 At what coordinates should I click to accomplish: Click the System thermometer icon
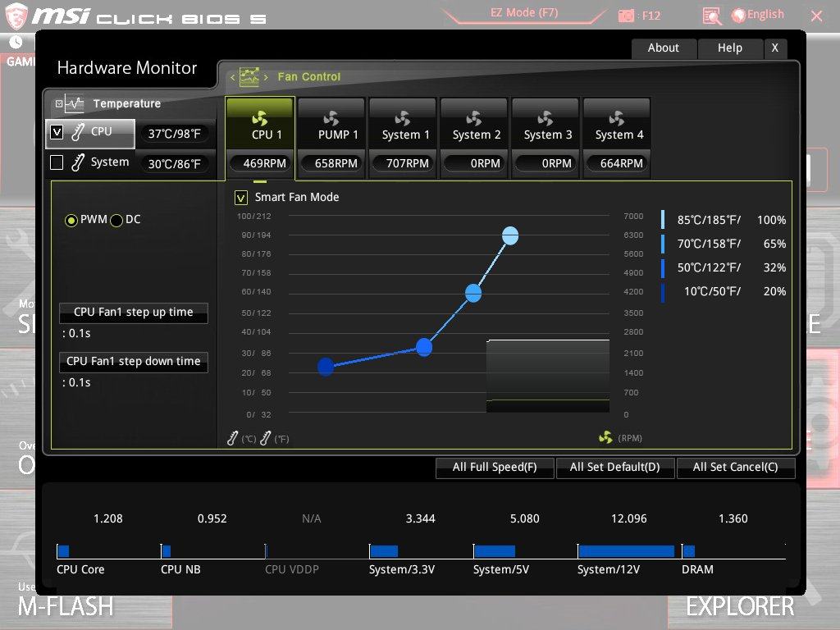point(78,162)
